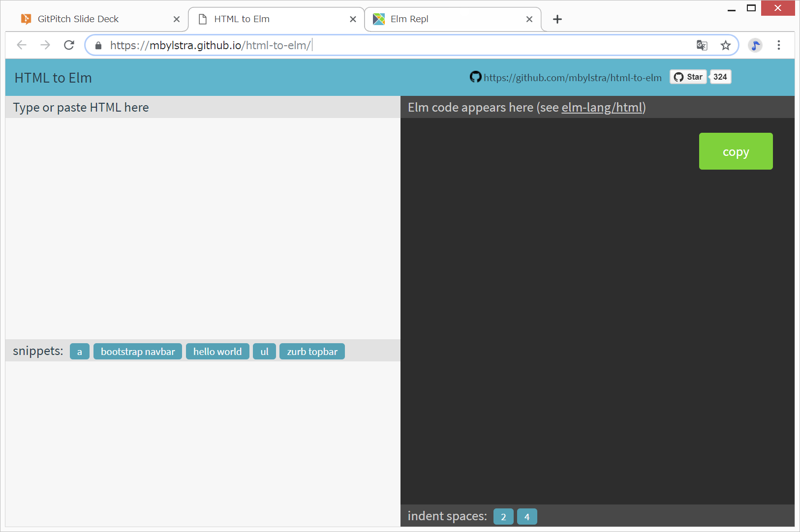
Task: Set indent spaces to 2
Action: [503, 517]
